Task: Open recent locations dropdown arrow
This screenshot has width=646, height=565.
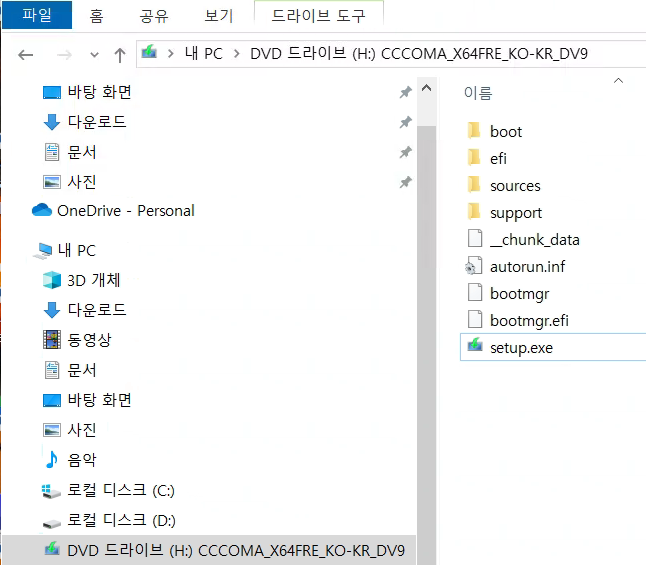Action: tap(94, 55)
